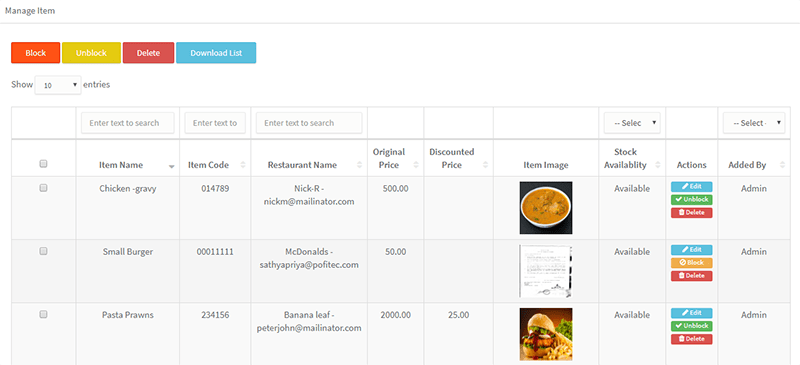Viewport: 800px width, 365px height.
Task: Click the original price 2000.00
Action: point(395,315)
